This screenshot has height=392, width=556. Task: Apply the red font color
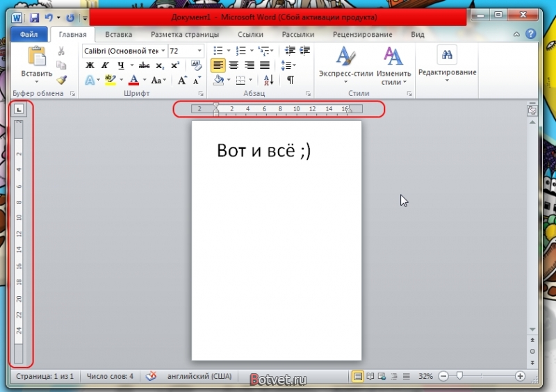[133, 80]
